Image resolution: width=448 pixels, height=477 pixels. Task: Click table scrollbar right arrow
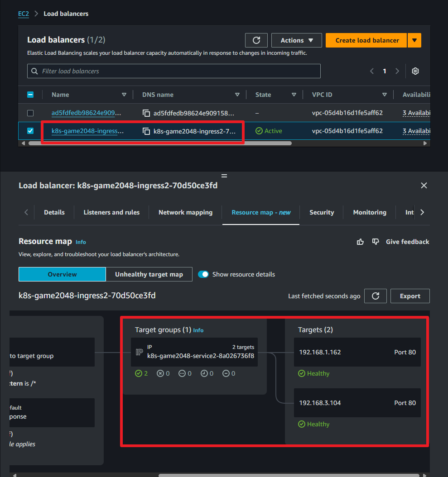pos(425,143)
